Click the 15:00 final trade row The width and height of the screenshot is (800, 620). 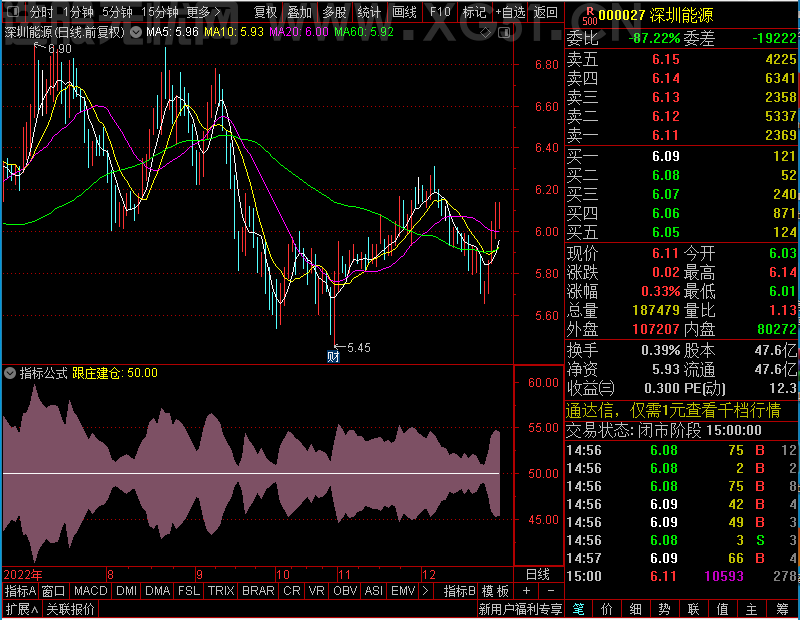[682, 576]
